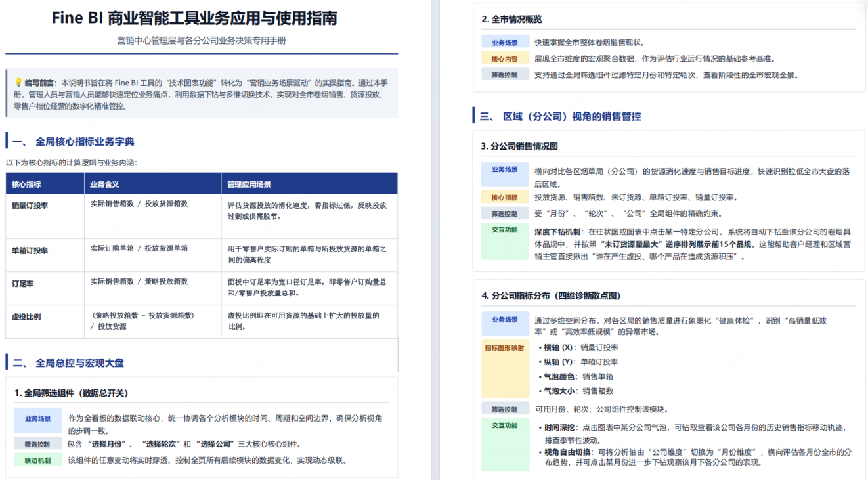The height and width of the screenshot is (480, 868).
Task: Click the green 联动机制 badge
Action: (x=38, y=460)
